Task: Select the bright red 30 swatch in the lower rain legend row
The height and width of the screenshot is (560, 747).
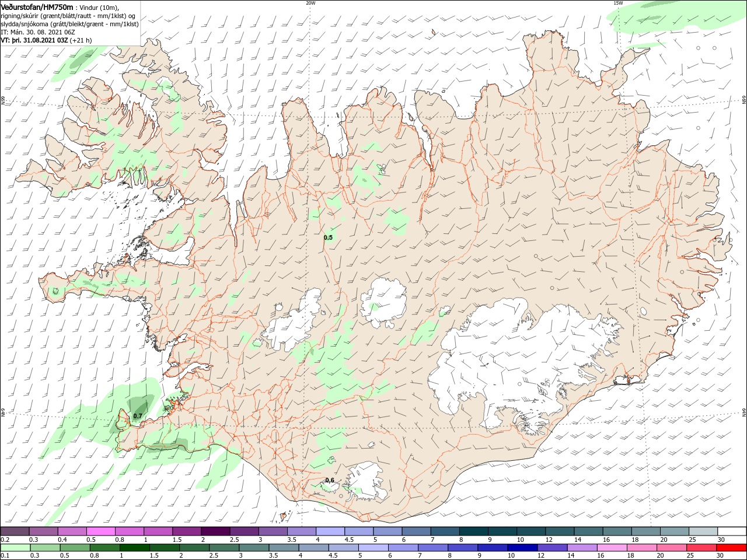Action: (731, 548)
